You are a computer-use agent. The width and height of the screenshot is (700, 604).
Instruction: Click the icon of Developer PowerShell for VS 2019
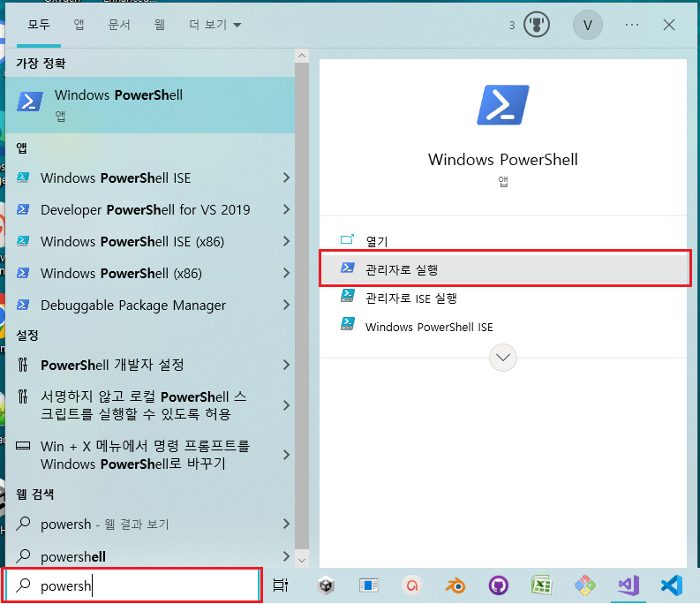pos(23,209)
